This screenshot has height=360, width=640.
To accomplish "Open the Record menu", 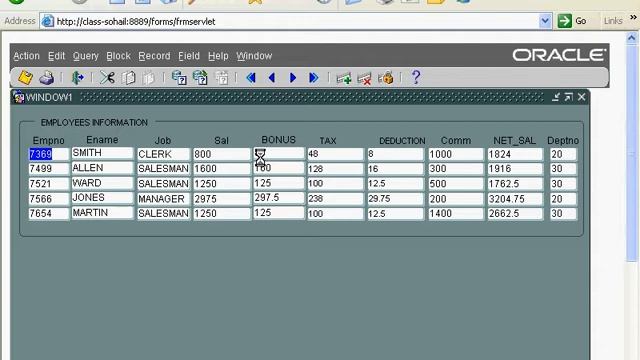I will [x=154, y=56].
